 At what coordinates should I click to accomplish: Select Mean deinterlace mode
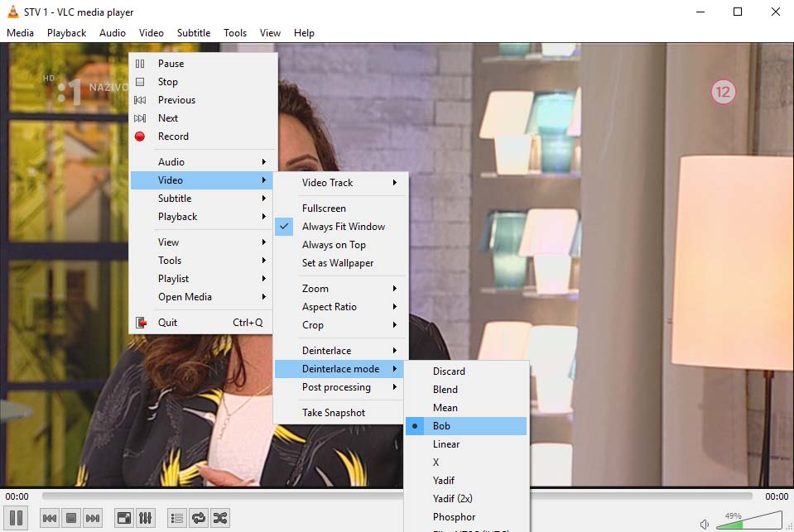(466, 408)
